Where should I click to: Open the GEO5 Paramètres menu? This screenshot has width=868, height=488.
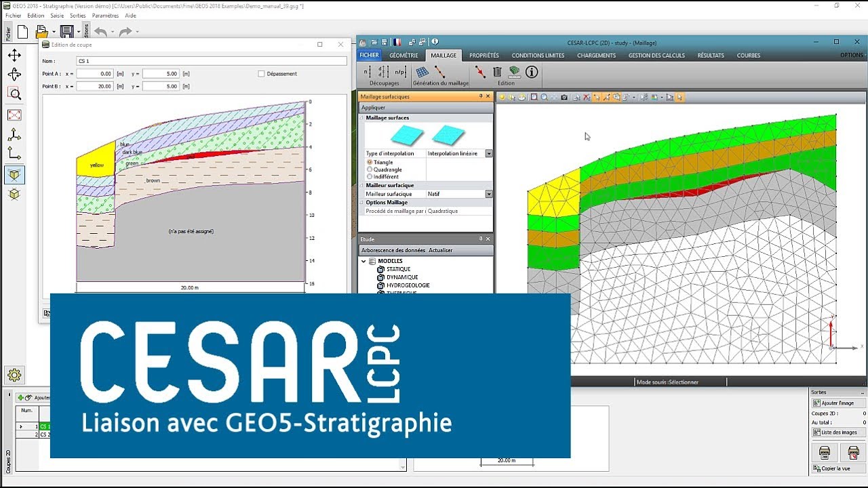tap(105, 16)
